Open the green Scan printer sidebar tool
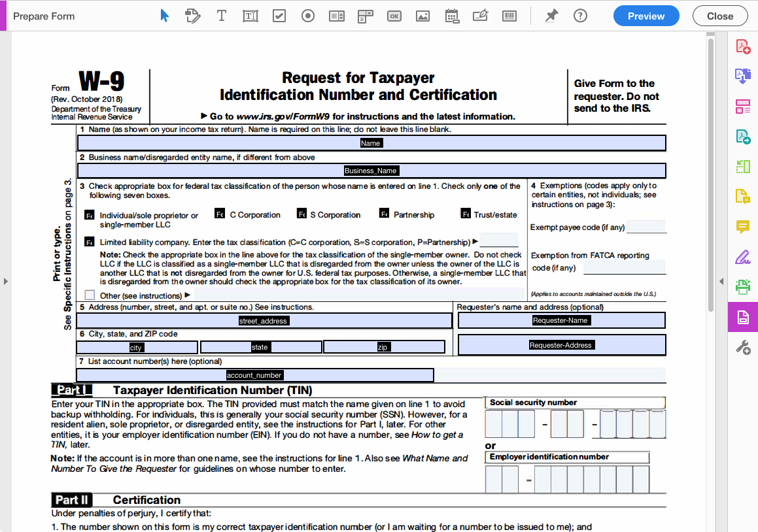This screenshot has height=532, width=758. pyautogui.click(x=743, y=287)
